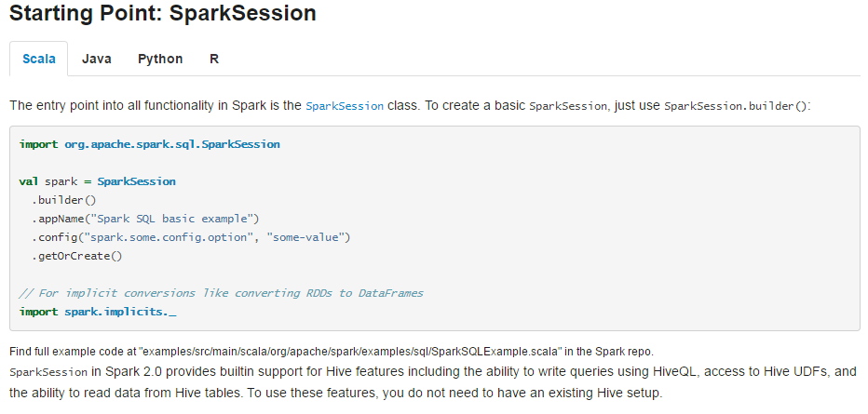Click the .getOrCreate() code line
This screenshot has width=868, height=414.
77,256
